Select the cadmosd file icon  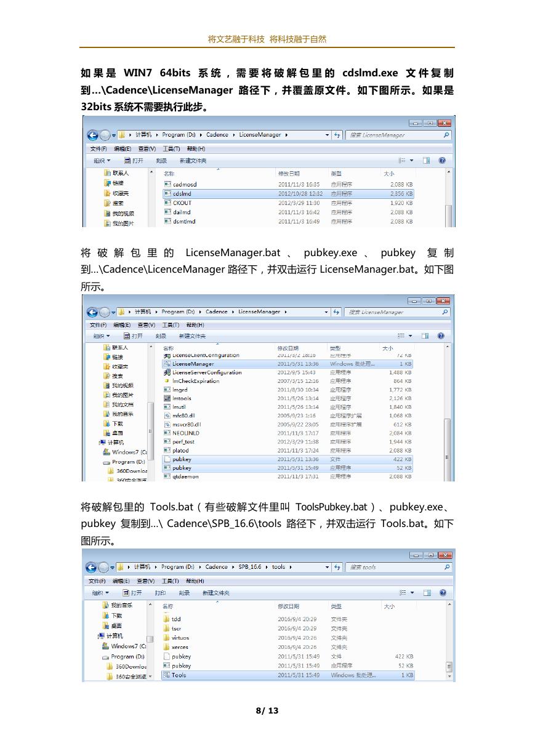167,184
